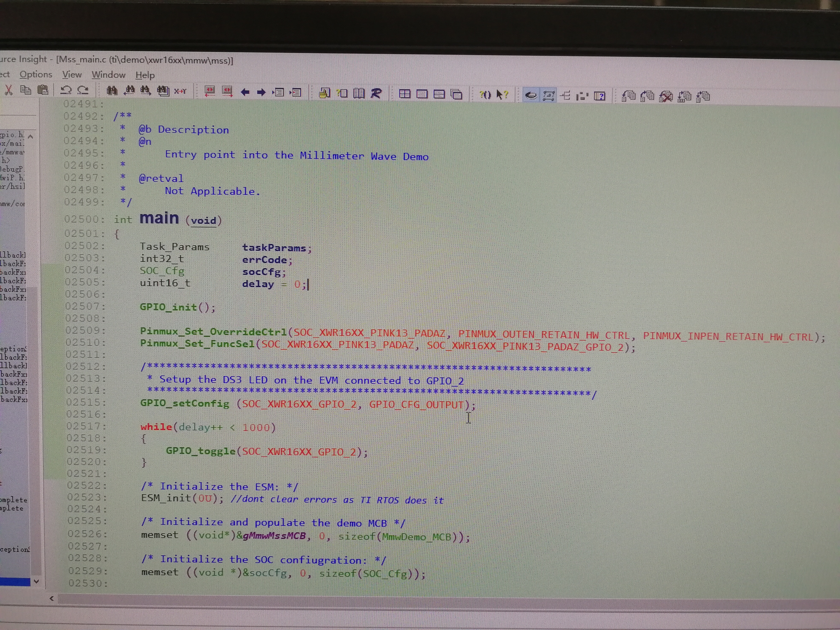Viewport: 840px width, 630px height.
Task: Click the GPIO_toggle call
Action: click(200, 451)
